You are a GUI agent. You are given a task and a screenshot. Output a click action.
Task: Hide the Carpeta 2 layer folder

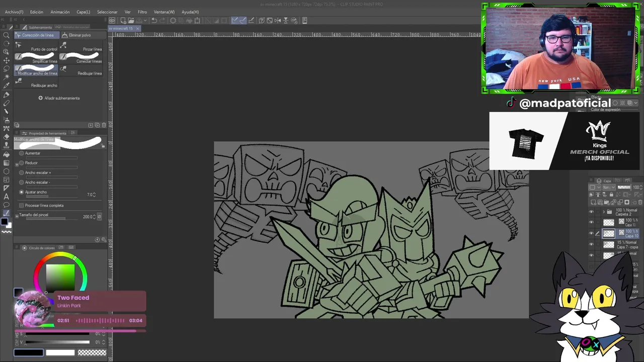point(591,212)
